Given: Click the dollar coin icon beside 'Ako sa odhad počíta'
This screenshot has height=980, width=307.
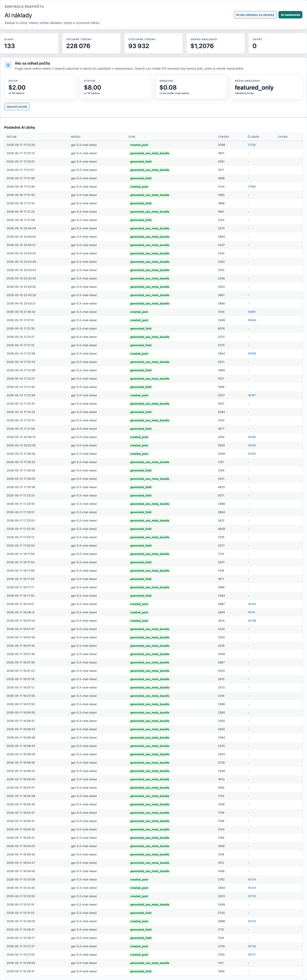Looking at the screenshot, I should pos(8,65).
